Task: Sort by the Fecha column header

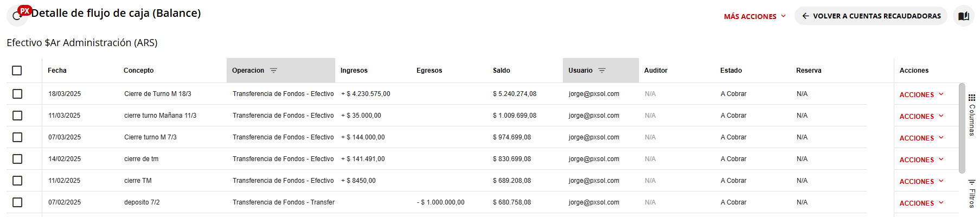Action: (x=57, y=71)
